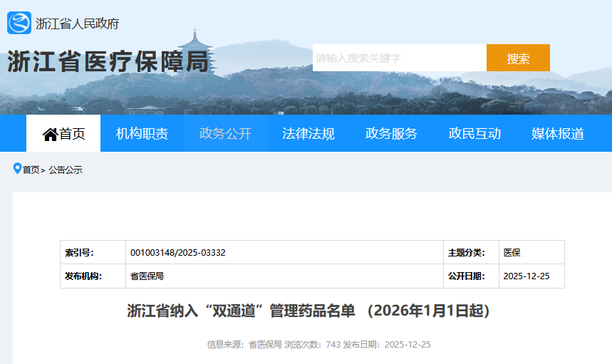The height and width of the screenshot is (364, 612).
Task: Click the blue location pin icon
Action: (x=17, y=169)
